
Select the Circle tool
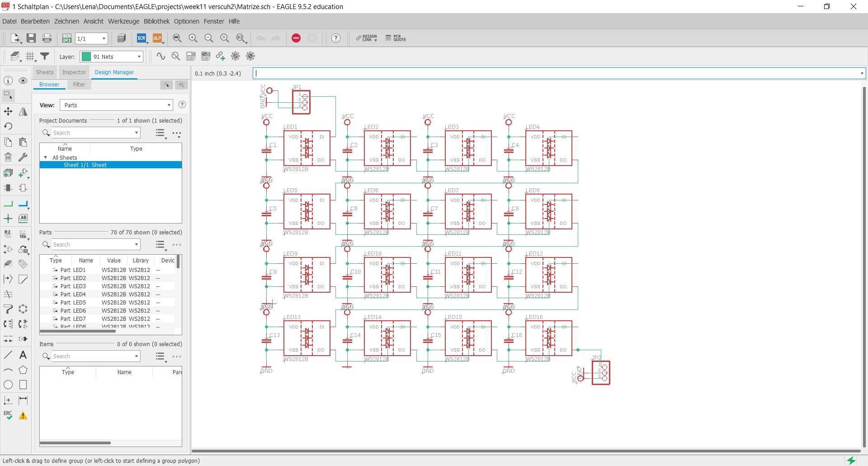[8, 385]
